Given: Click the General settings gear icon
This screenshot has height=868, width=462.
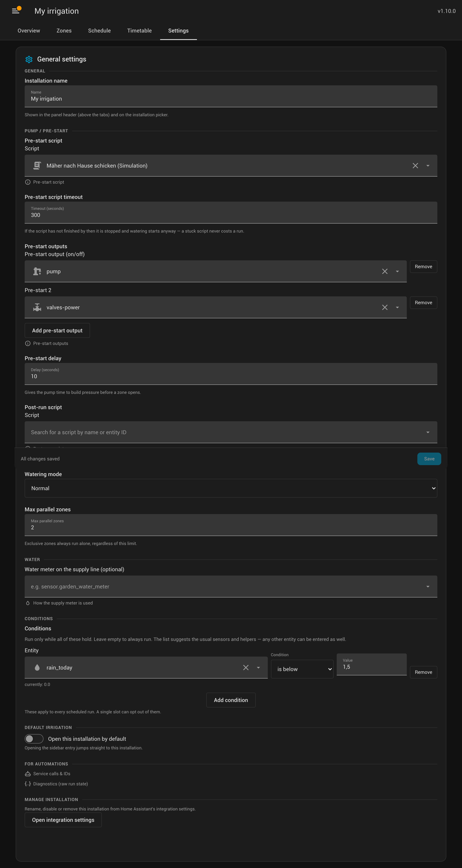Looking at the screenshot, I should click(x=29, y=59).
